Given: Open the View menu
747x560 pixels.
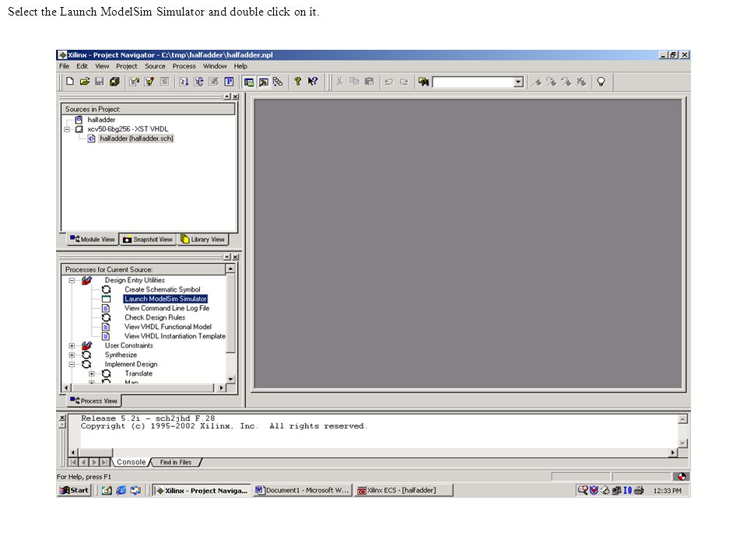Looking at the screenshot, I should (x=102, y=66).
